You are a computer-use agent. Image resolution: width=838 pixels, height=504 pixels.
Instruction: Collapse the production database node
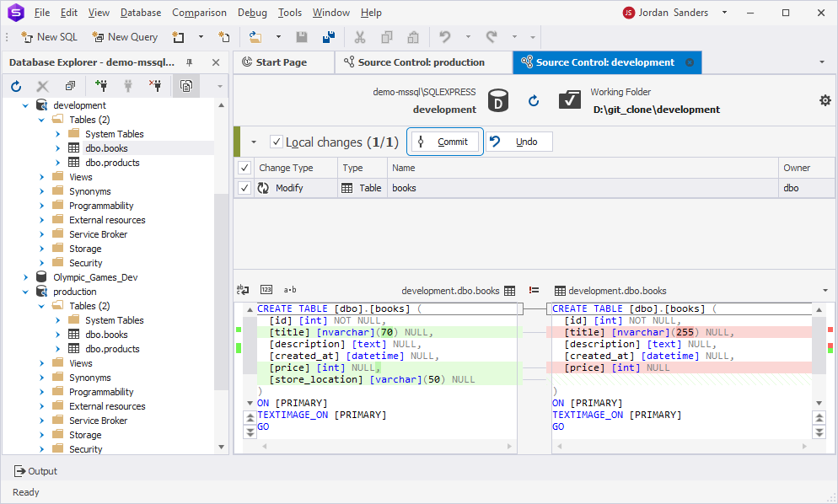pos(25,292)
